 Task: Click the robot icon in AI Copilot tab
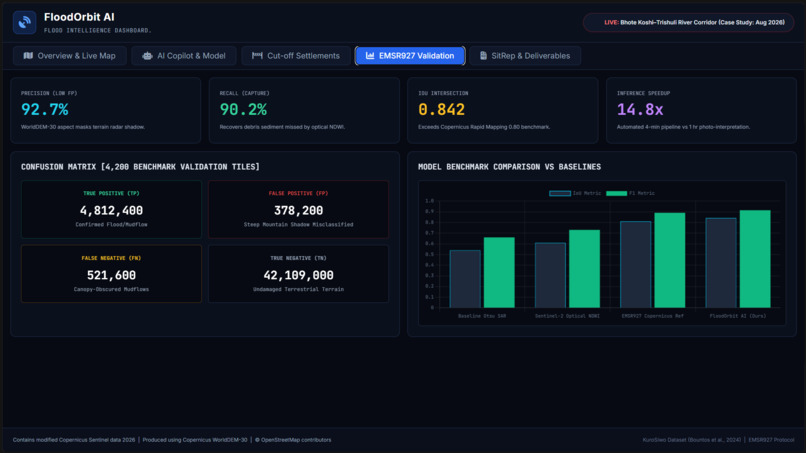coord(147,56)
